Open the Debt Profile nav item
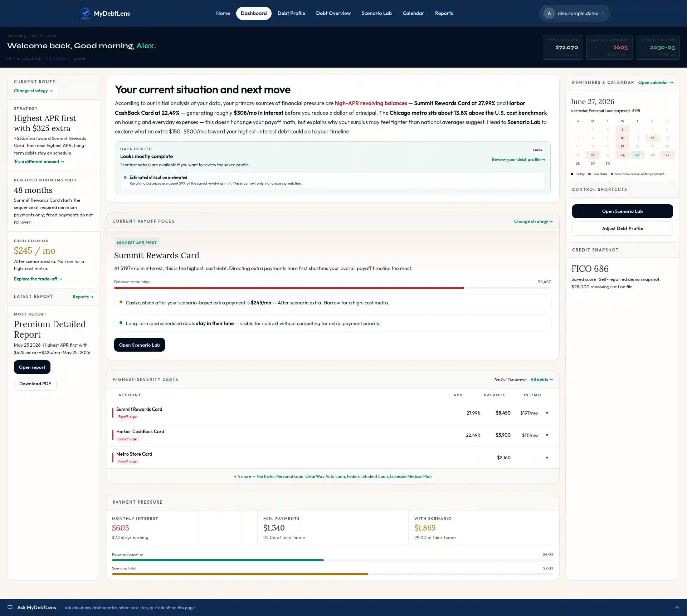687x616 pixels. tap(291, 13)
